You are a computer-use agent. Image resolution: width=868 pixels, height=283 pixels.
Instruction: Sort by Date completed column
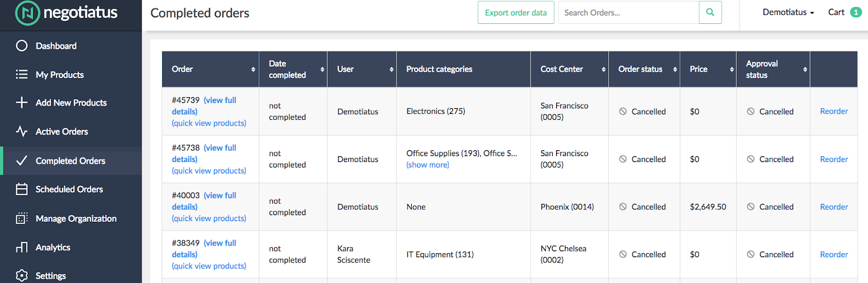(322, 69)
